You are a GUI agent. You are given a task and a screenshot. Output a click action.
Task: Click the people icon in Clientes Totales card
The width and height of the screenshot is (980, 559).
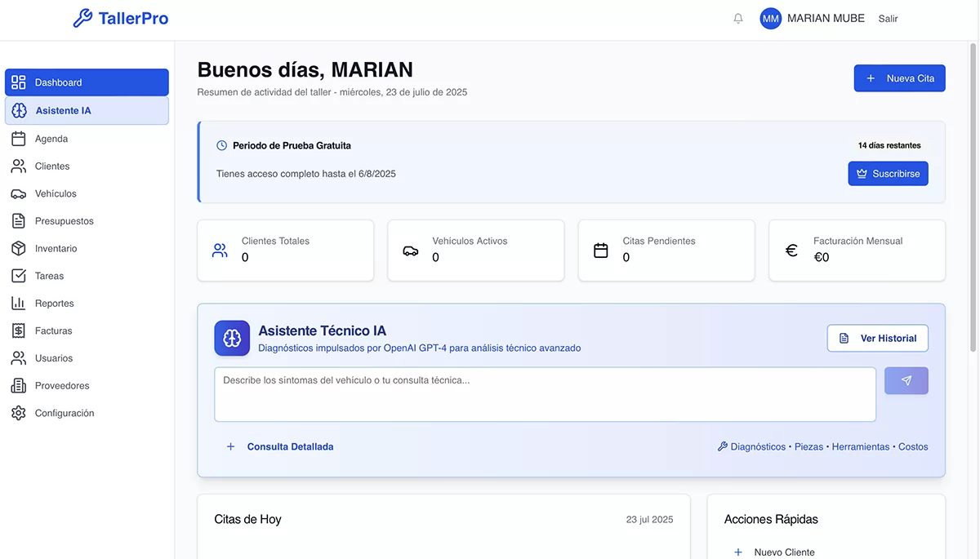[x=220, y=251]
